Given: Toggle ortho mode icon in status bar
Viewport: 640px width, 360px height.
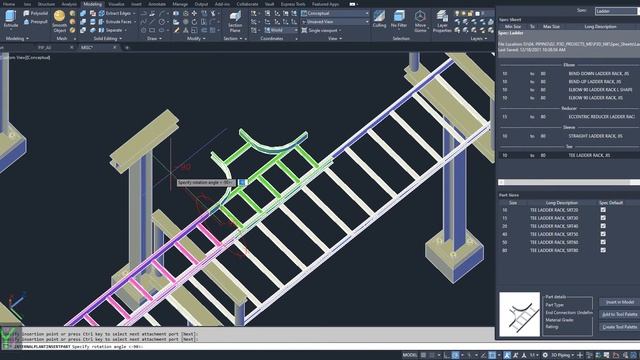Looking at the screenshot, I should click(x=447, y=355).
